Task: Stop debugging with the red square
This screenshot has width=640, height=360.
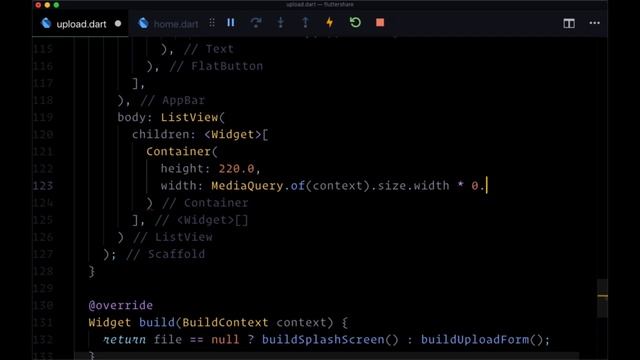Action: tap(380, 23)
